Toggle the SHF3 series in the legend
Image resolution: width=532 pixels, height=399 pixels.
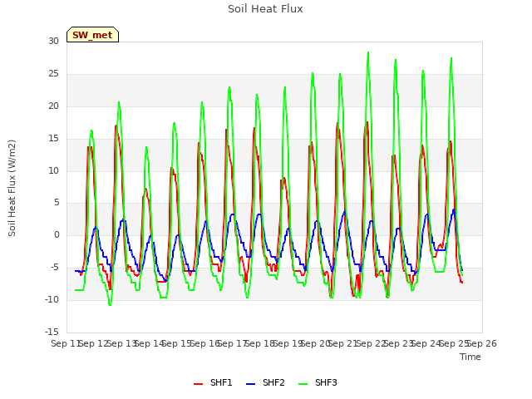coord(318,382)
